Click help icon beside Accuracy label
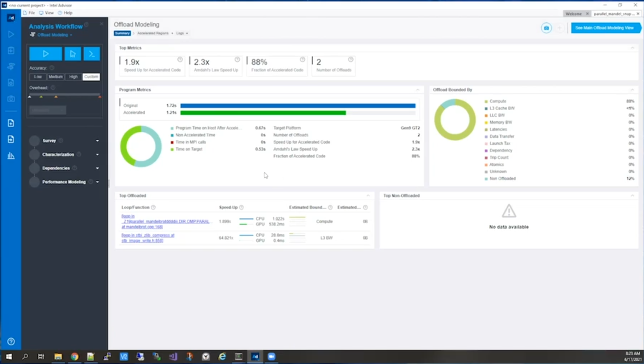 tap(52, 68)
